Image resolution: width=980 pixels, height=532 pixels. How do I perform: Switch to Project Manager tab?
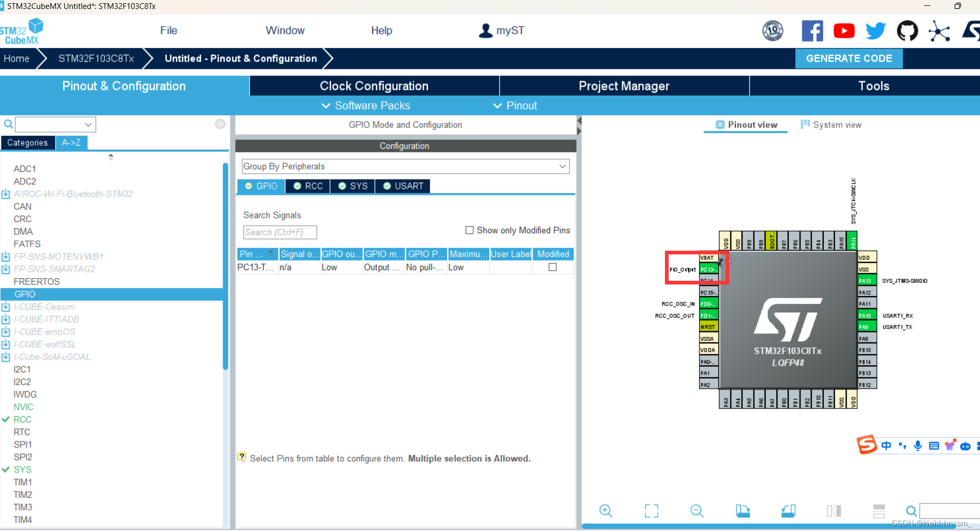[624, 86]
